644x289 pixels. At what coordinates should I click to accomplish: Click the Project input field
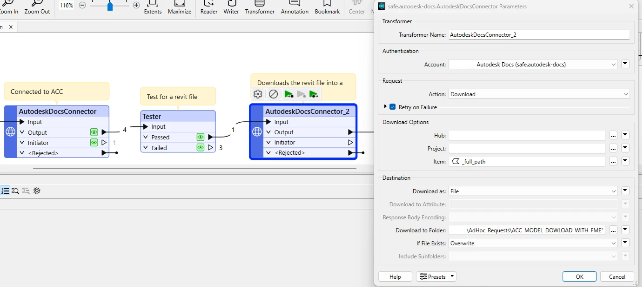(x=527, y=149)
